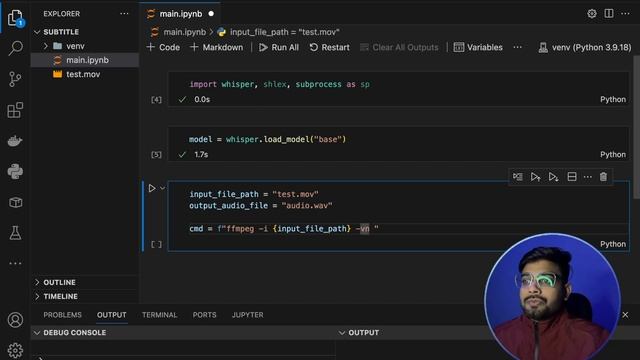Image resolution: width=640 pixels, height=360 pixels.
Task: Click input_file_path breadcrumb item
Action: click(278, 32)
